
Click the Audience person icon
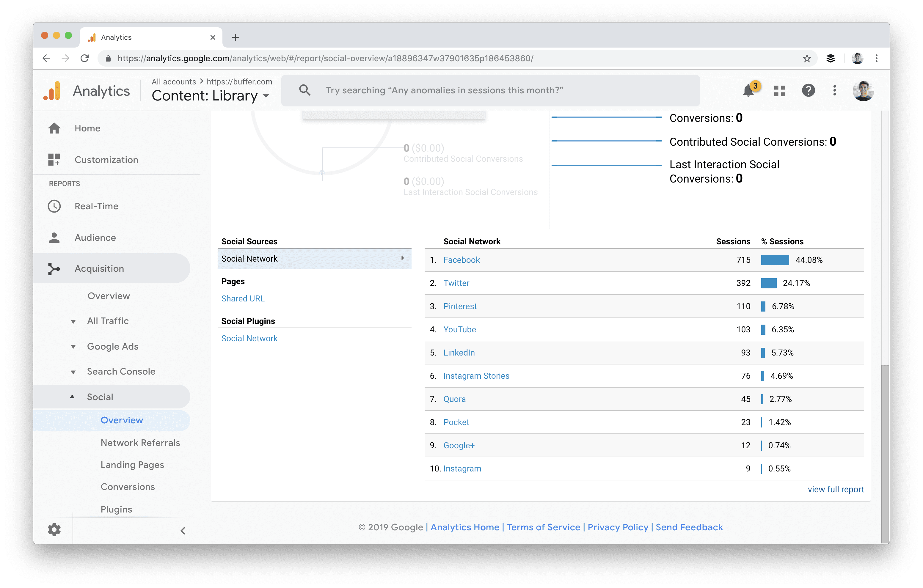point(54,238)
